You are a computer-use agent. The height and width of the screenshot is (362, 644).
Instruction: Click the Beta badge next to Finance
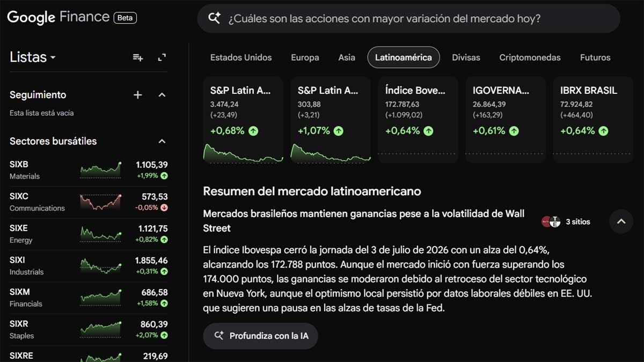125,18
